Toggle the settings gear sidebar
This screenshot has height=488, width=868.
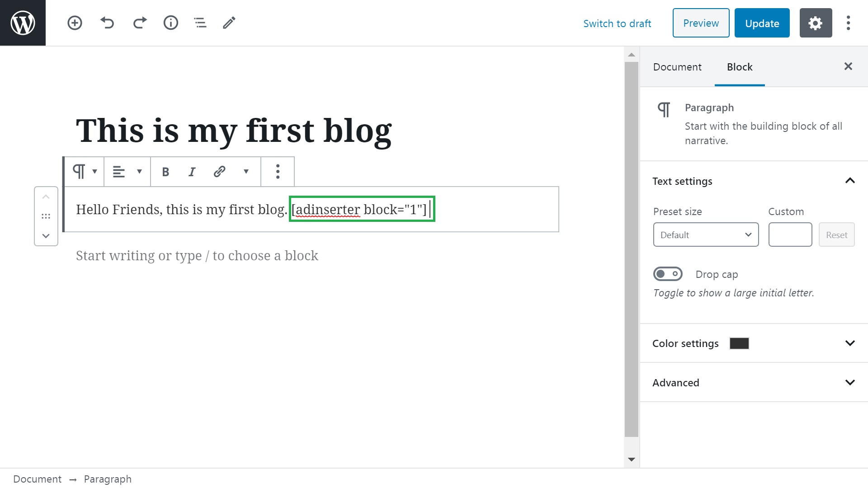(x=816, y=23)
